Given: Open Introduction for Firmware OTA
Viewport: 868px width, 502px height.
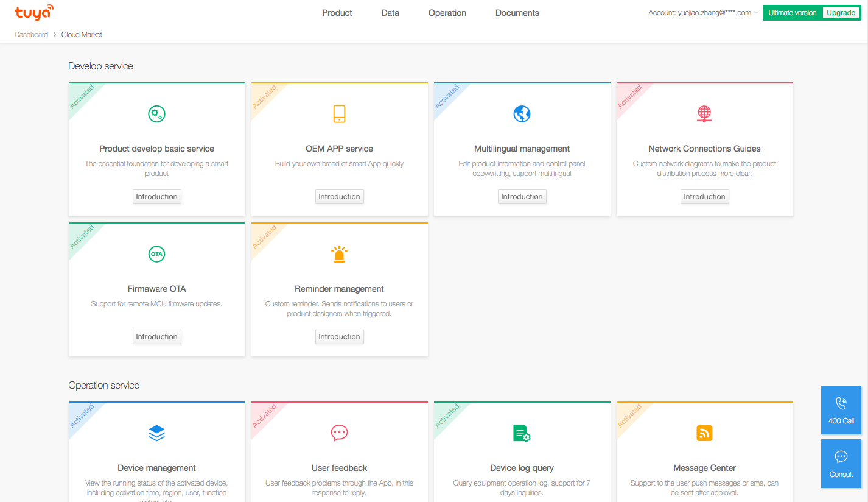Looking at the screenshot, I should [x=157, y=337].
